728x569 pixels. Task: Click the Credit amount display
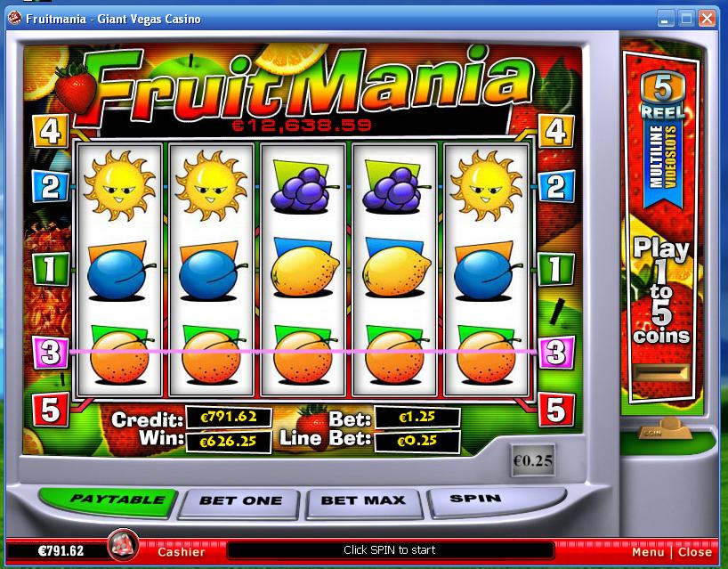(229, 417)
